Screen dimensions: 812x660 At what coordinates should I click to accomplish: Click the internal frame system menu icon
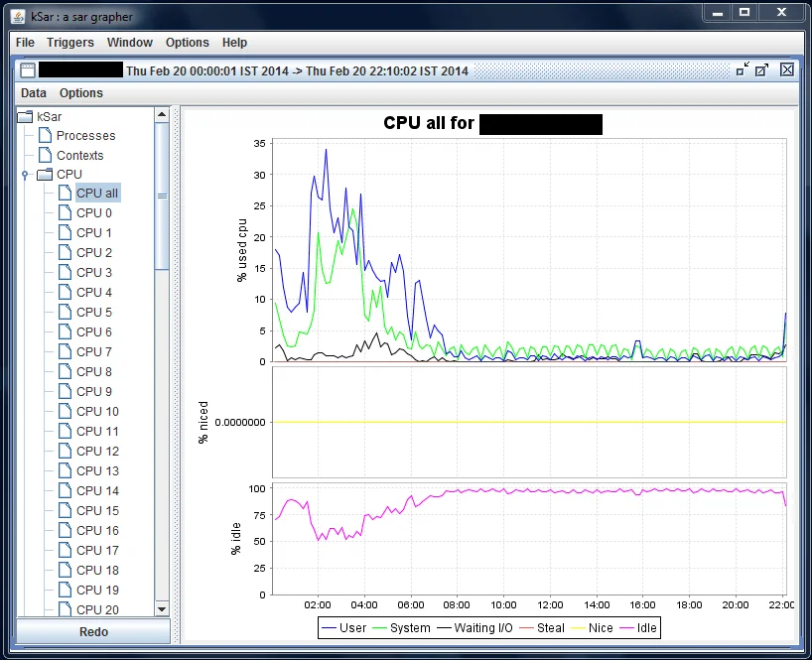tap(27, 70)
